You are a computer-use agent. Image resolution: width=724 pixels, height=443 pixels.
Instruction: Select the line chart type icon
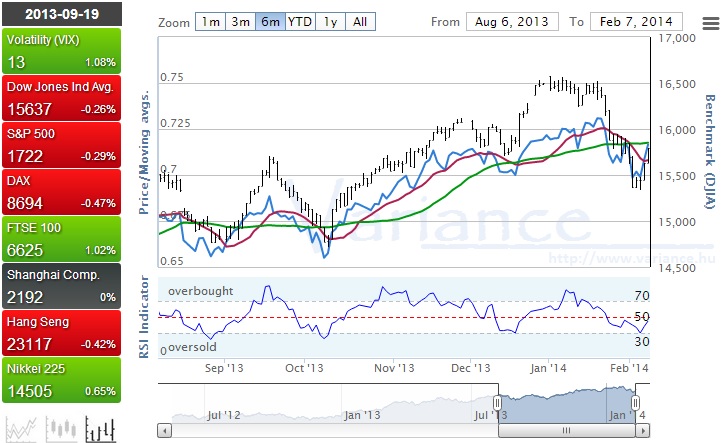(x=21, y=429)
